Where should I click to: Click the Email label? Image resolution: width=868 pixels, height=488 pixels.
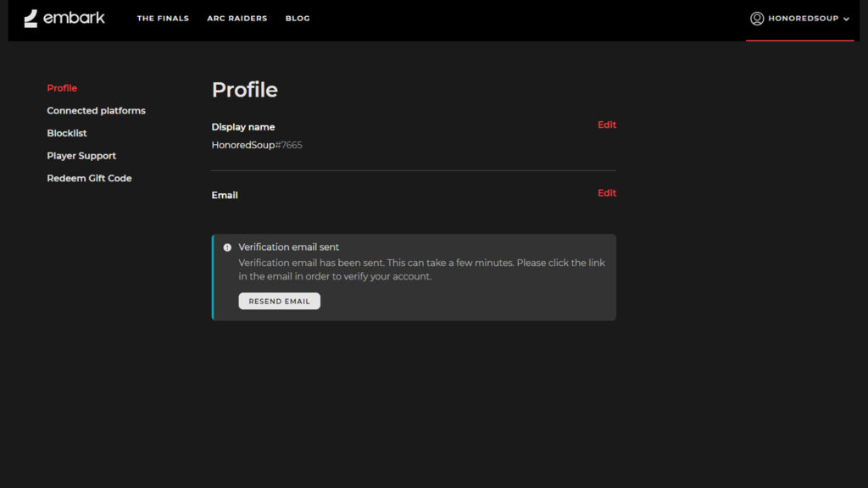tap(225, 196)
